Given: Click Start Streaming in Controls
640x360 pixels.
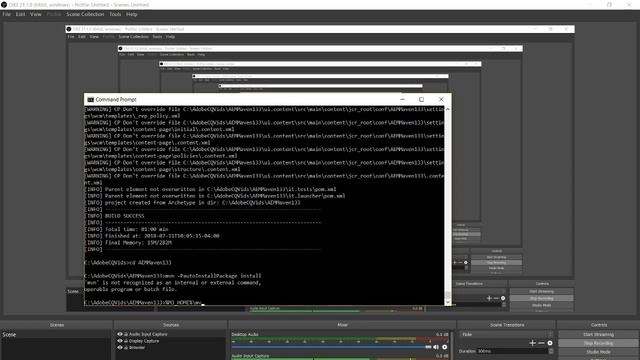Looking at the screenshot, I should coord(598,334).
